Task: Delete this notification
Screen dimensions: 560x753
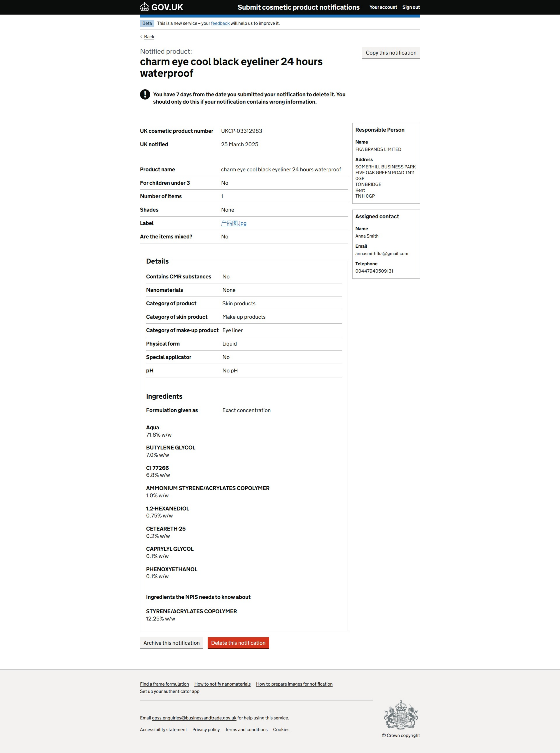Action: tap(238, 643)
